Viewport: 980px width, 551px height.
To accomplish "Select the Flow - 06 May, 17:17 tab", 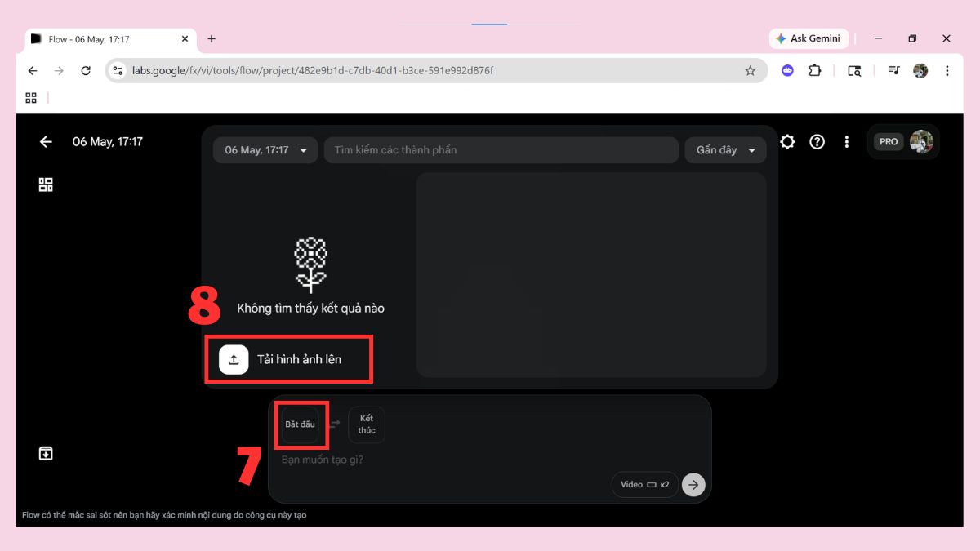I will click(109, 38).
